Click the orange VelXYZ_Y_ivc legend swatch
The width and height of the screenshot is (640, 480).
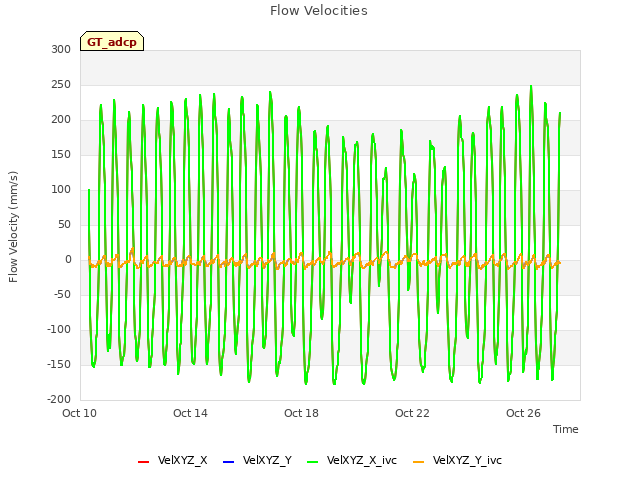click(419, 462)
